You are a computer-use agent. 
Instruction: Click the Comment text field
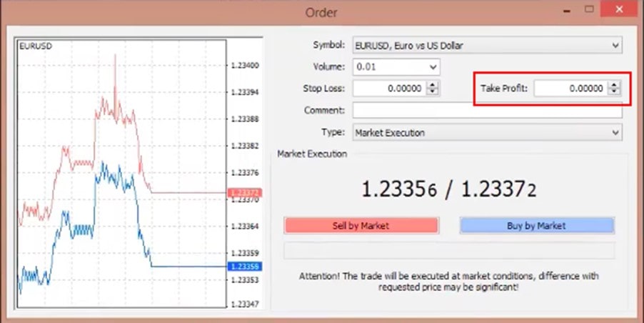pyautogui.click(x=487, y=111)
